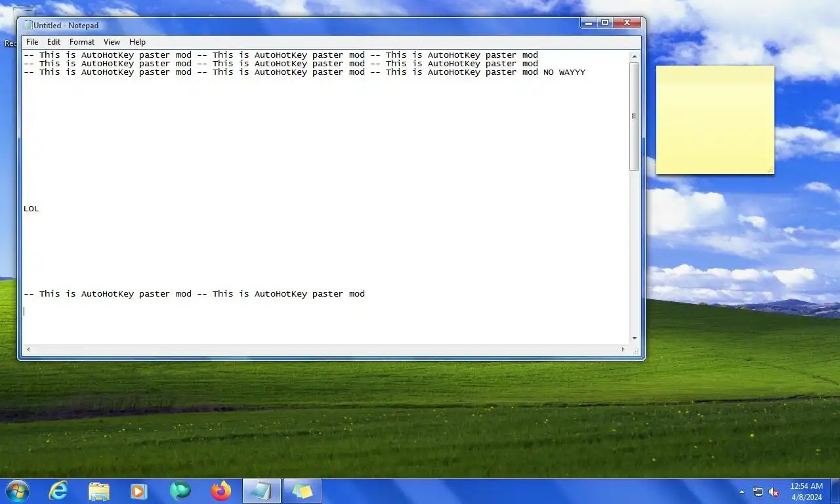Click the vertical scrollbar up arrow
This screenshot has height=504, width=840.
(x=635, y=57)
